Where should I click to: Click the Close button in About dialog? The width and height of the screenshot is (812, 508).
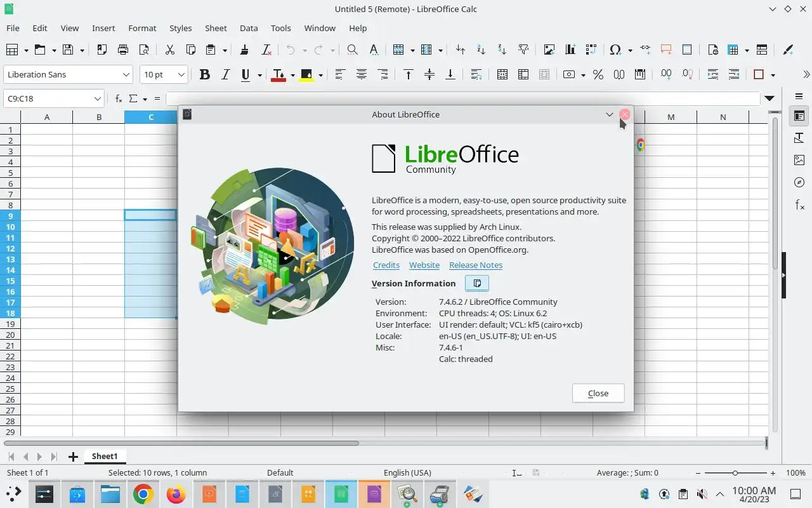coord(598,393)
